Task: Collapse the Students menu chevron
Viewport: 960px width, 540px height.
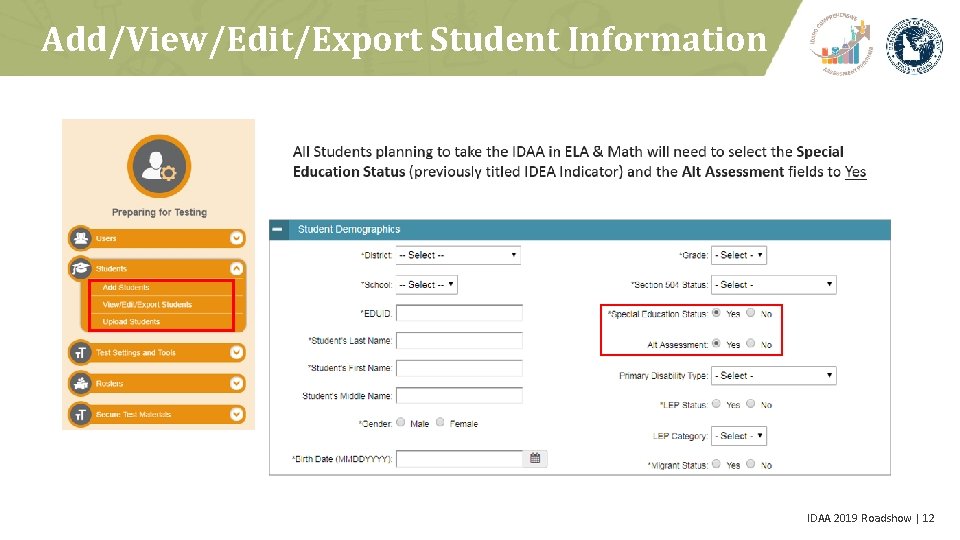Action: coord(236,269)
